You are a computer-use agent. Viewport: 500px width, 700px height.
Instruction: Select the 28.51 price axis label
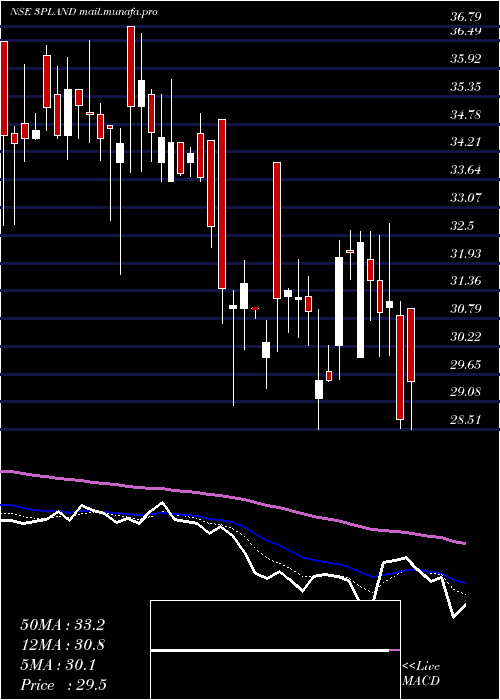466,420
